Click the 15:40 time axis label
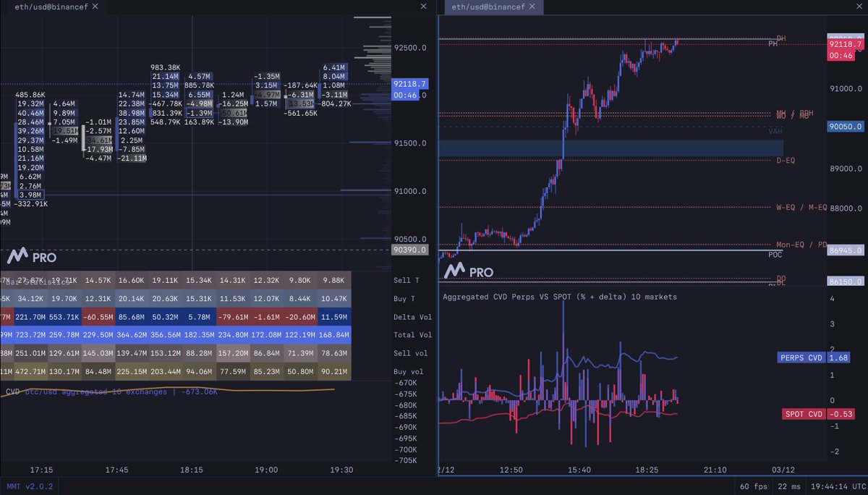The image size is (868, 495). (x=579, y=470)
